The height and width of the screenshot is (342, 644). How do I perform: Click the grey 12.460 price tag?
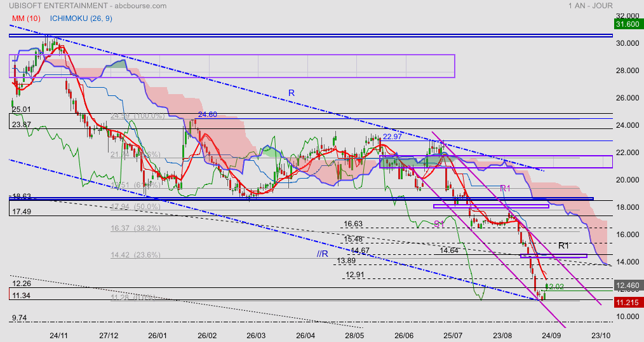pos(627,285)
